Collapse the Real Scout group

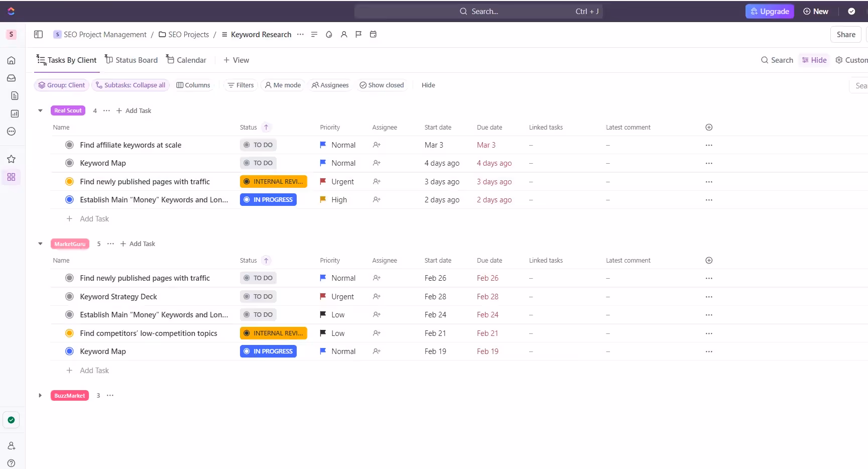point(40,110)
